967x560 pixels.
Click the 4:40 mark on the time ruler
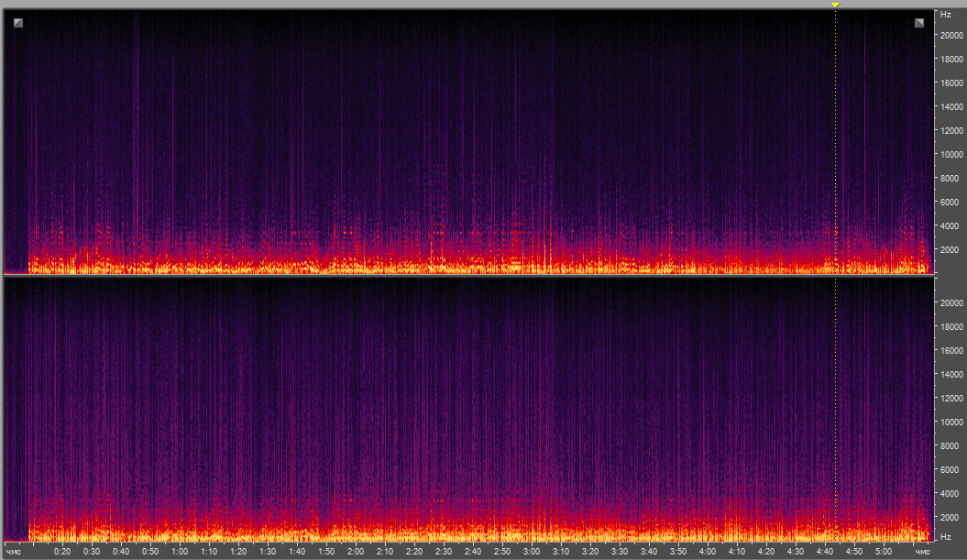click(x=825, y=552)
